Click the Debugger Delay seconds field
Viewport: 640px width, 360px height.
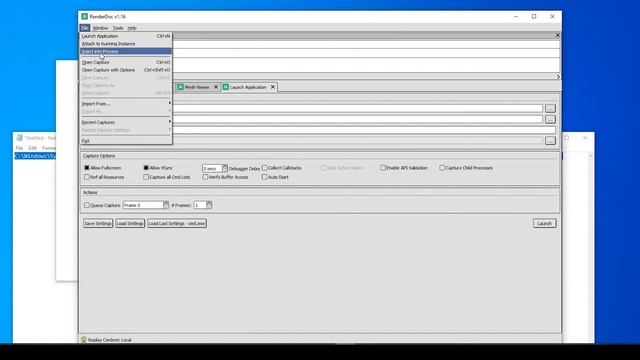[212, 168]
